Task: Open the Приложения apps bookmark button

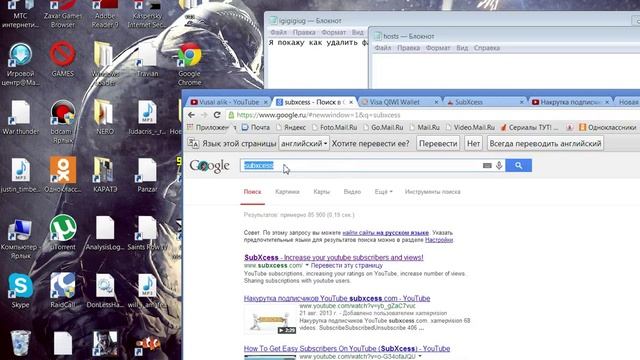Action: pyautogui.click(x=208, y=127)
